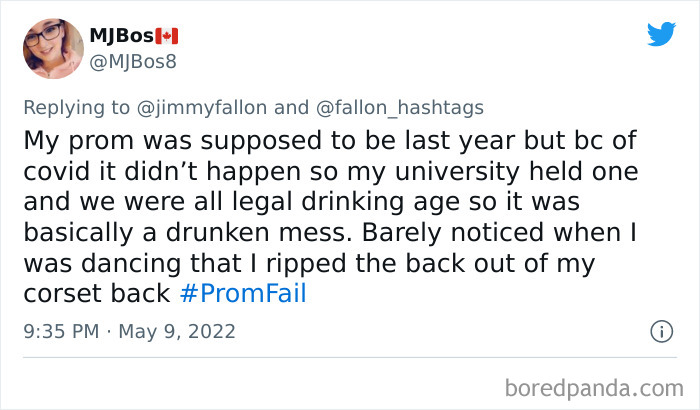
Task: Click the MJBos display name
Action: [121, 37]
